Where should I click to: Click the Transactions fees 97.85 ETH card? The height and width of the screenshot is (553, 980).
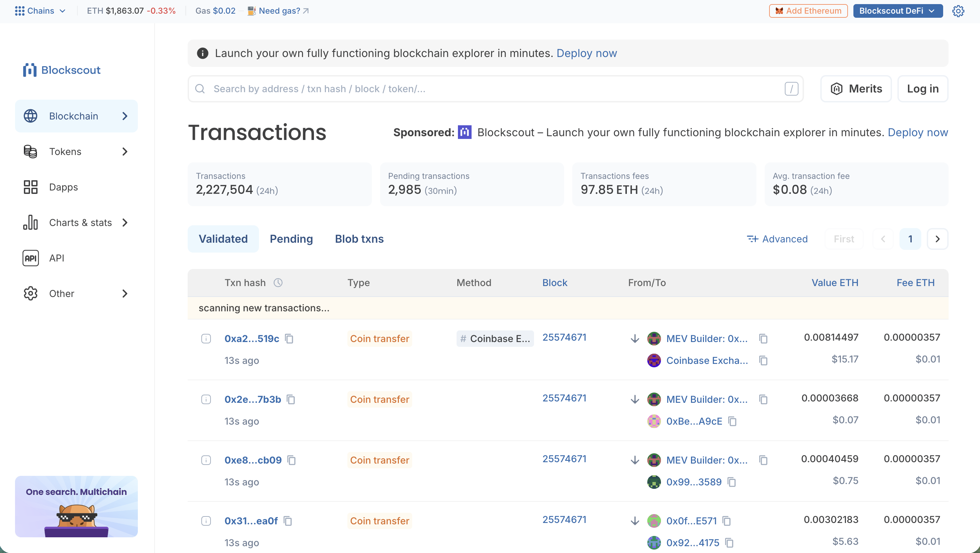(x=664, y=185)
